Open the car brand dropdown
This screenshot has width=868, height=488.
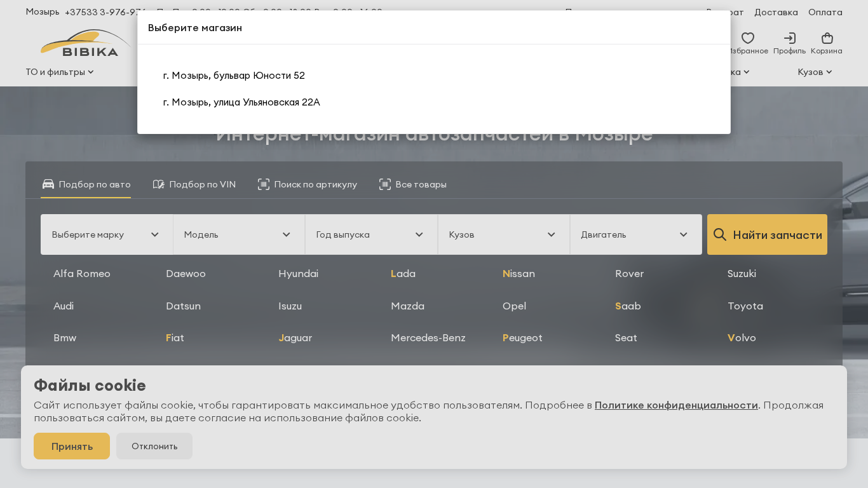(107, 234)
